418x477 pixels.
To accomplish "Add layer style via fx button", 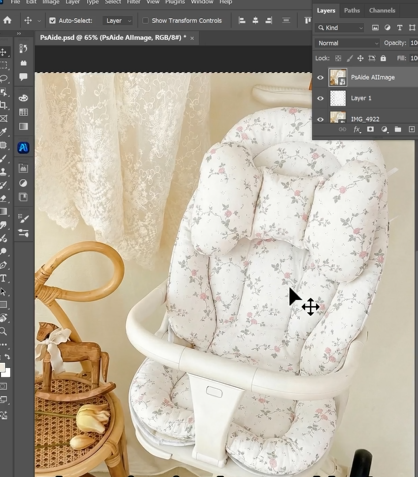I will click(357, 130).
